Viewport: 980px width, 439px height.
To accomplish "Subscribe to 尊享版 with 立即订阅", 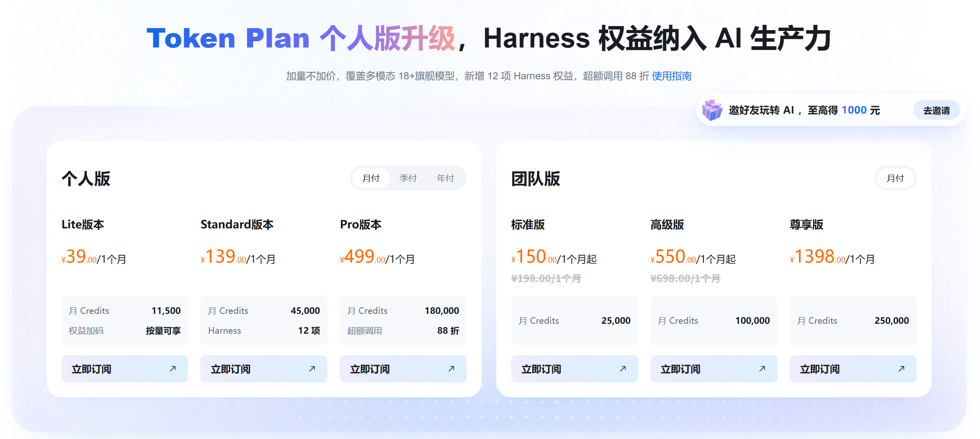I will click(x=853, y=369).
